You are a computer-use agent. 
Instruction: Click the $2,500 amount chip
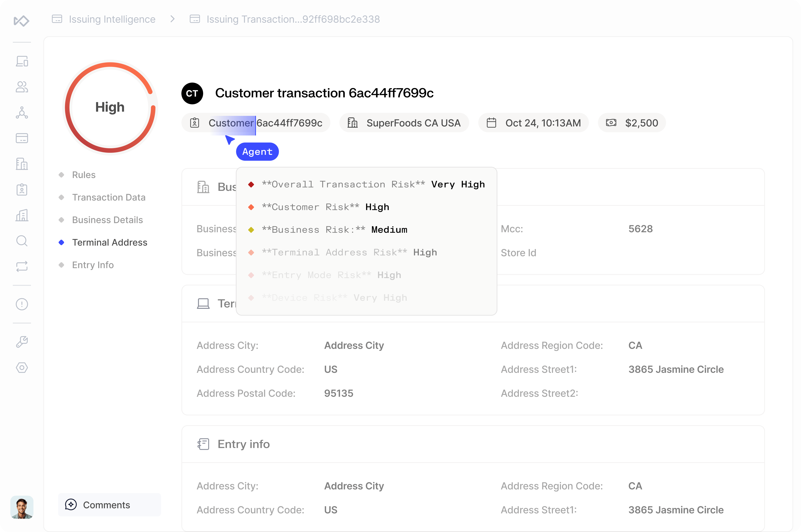632,123
